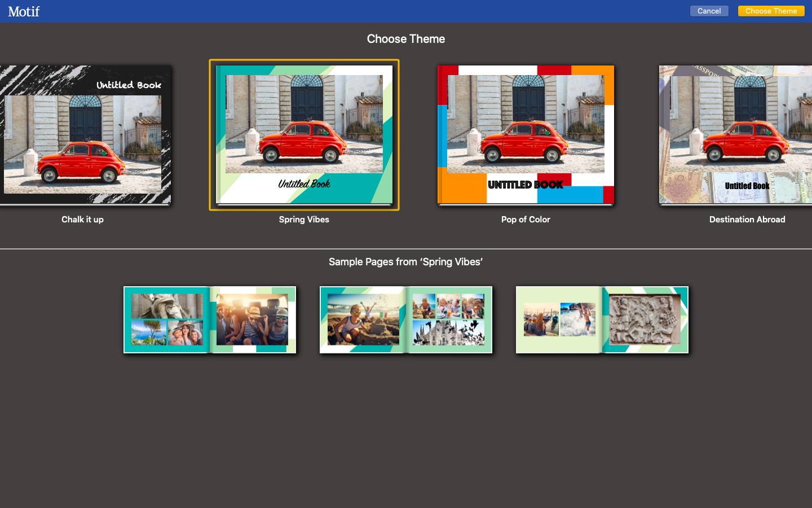The image size is (812, 508).
Task: Click the Cancel button
Action: (x=709, y=11)
